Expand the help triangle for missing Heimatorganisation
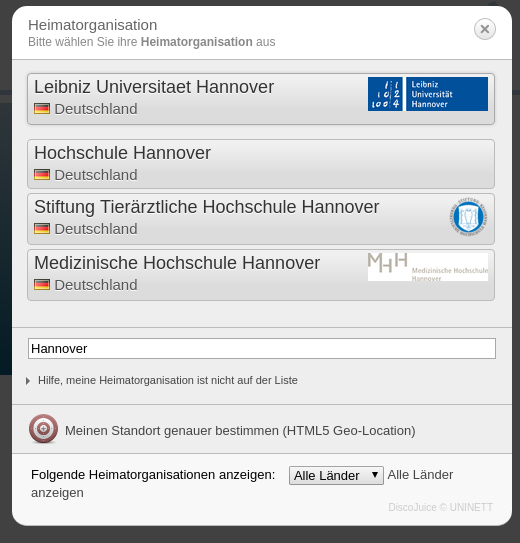 (28, 381)
